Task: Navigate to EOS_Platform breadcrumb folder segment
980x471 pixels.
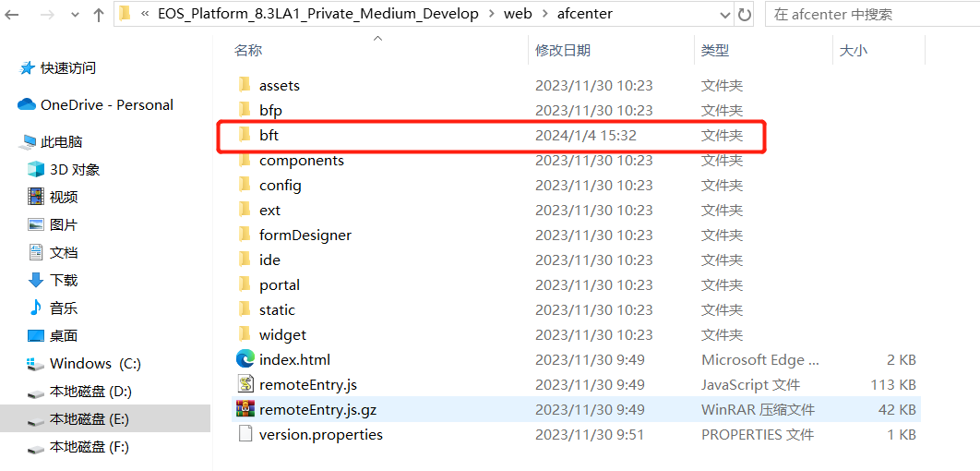Action: coord(318,15)
